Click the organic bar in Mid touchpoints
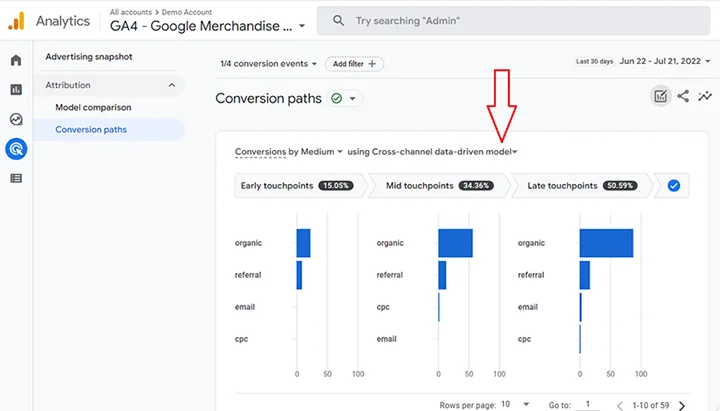 [455, 243]
